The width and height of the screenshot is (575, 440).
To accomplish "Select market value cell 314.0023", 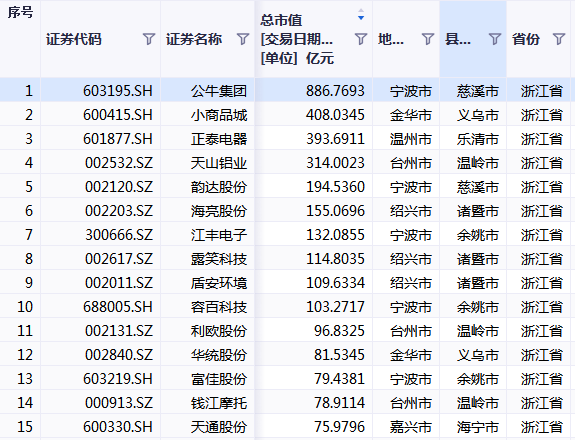I will (x=336, y=163).
